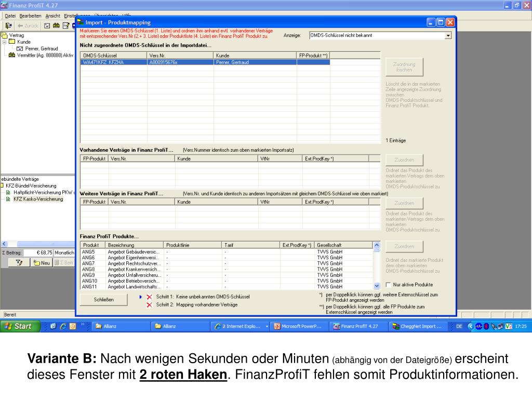The image size is (532, 399).
Task: Enable the Nur aktive Produkte checkbox
Action: tap(389, 285)
